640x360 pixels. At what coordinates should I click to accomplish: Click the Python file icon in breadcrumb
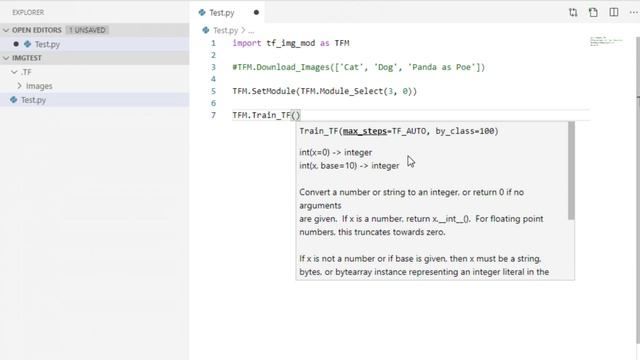click(x=206, y=30)
